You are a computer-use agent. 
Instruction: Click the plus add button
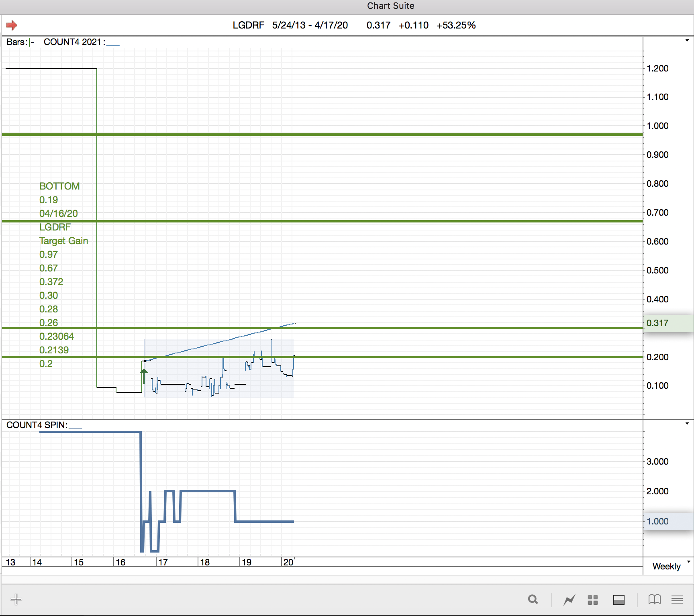pyautogui.click(x=16, y=600)
